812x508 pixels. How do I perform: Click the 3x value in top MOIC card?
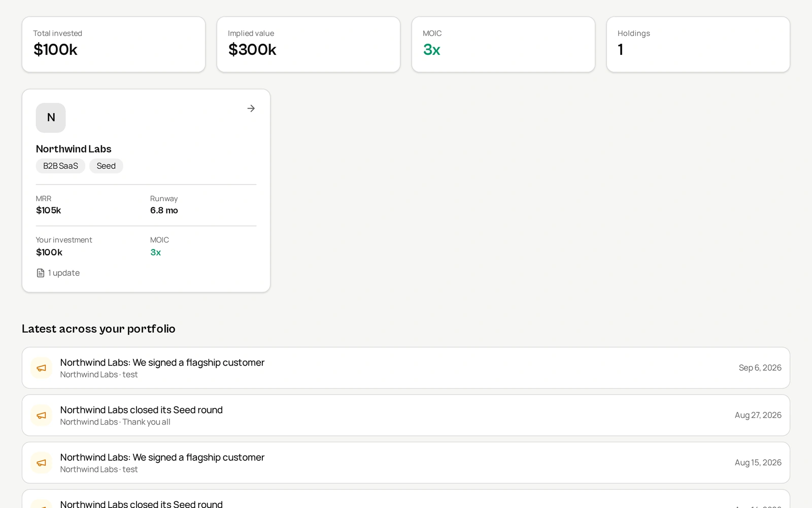click(x=432, y=50)
